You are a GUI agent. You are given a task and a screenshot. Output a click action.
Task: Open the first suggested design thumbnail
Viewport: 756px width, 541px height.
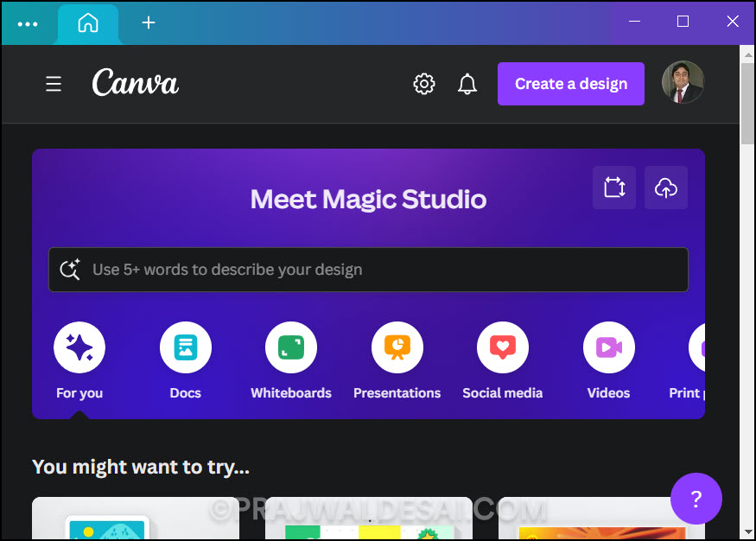[136, 519]
